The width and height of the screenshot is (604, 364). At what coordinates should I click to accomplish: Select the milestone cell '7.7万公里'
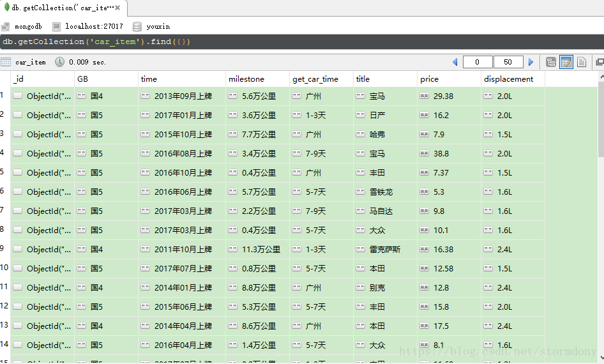(x=257, y=135)
